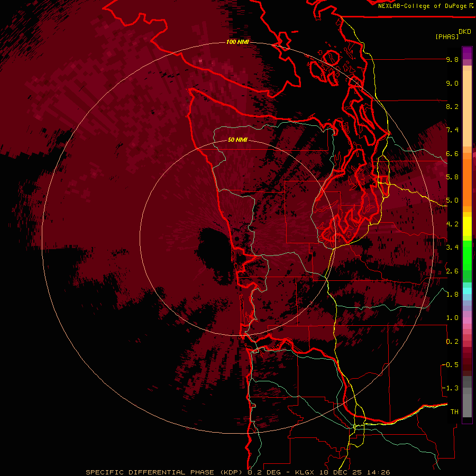Click the 9.0 value on color scale
The height and width of the screenshot is (476, 476).
pyautogui.click(x=452, y=83)
